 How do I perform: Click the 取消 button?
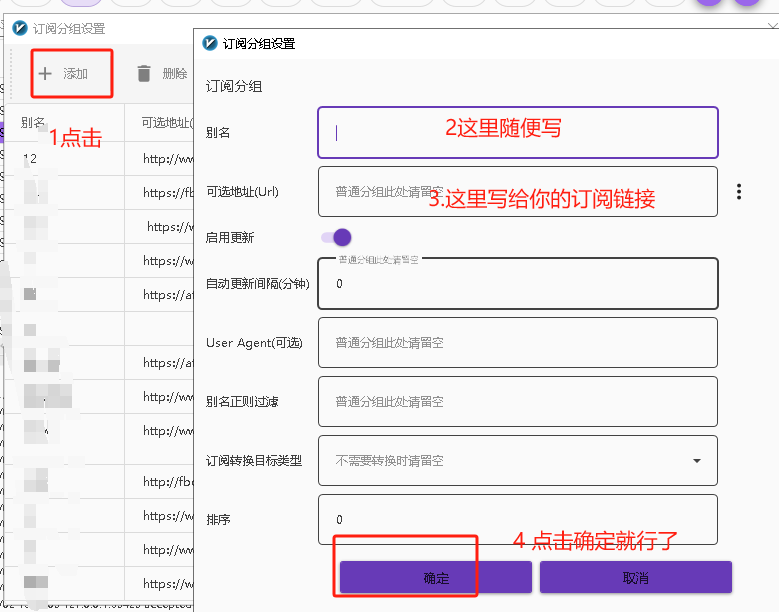tap(635, 577)
